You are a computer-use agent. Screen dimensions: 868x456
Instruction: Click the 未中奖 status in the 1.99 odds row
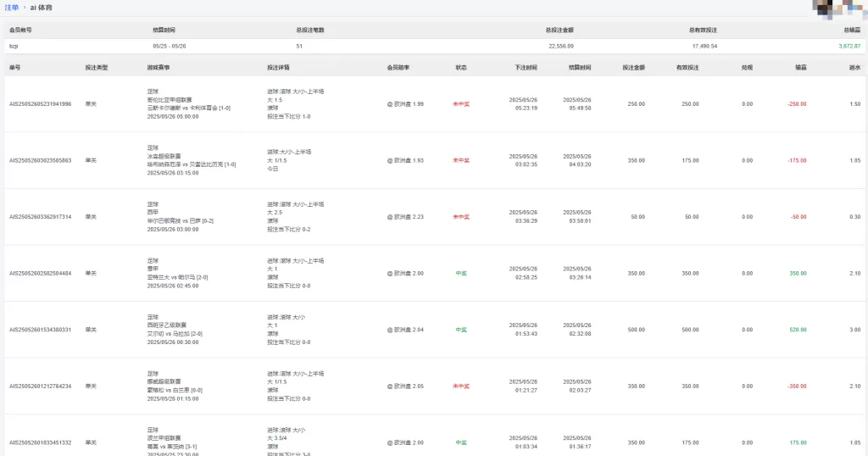pyautogui.click(x=461, y=104)
